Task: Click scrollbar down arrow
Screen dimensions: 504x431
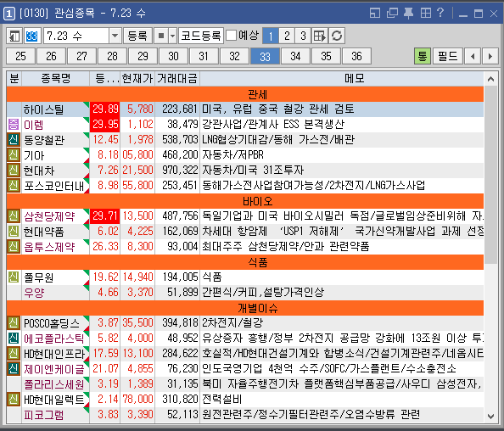Action: coord(490,417)
